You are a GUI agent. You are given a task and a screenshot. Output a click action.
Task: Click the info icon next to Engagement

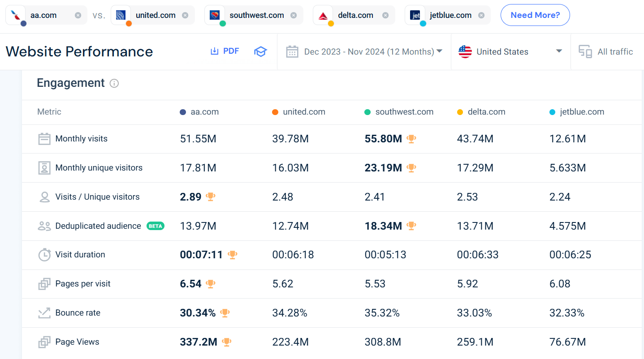(114, 84)
